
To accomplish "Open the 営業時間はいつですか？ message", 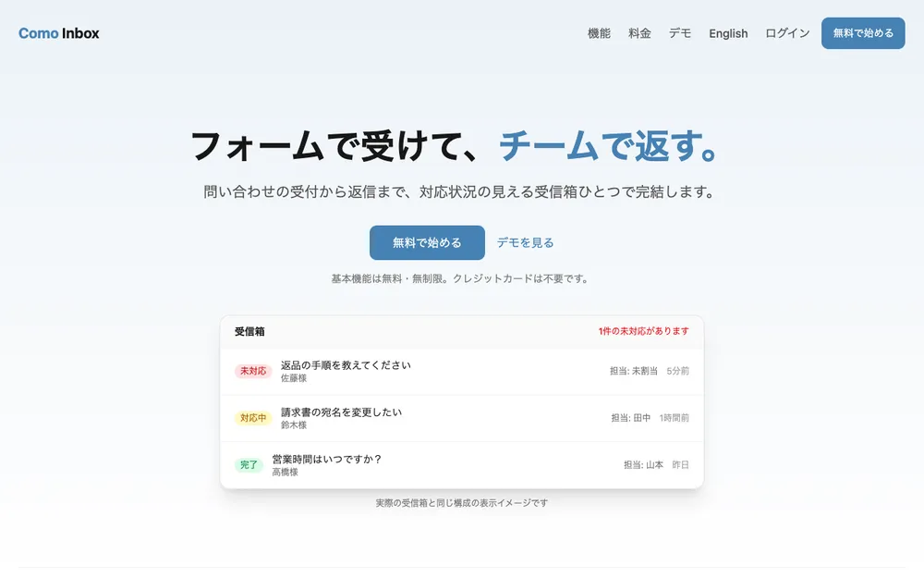I will click(x=326, y=459).
